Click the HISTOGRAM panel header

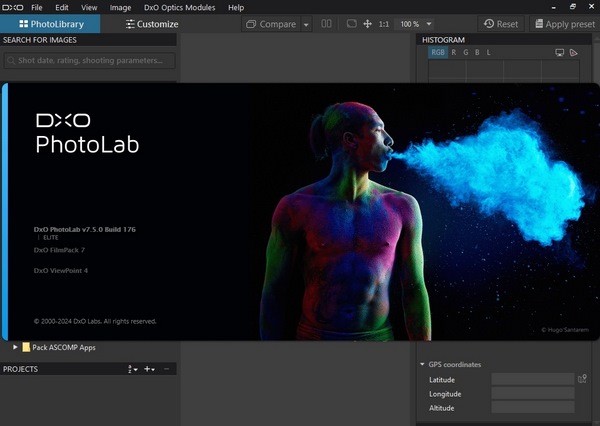[x=504, y=40]
